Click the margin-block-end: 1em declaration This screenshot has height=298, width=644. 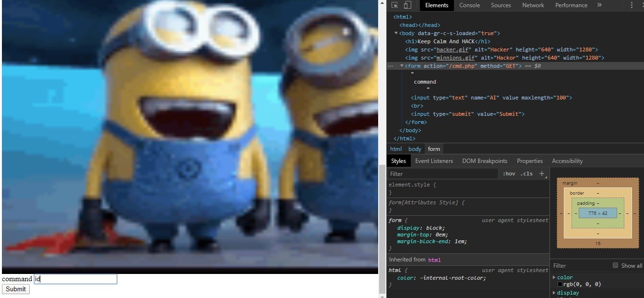[x=432, y=241]
